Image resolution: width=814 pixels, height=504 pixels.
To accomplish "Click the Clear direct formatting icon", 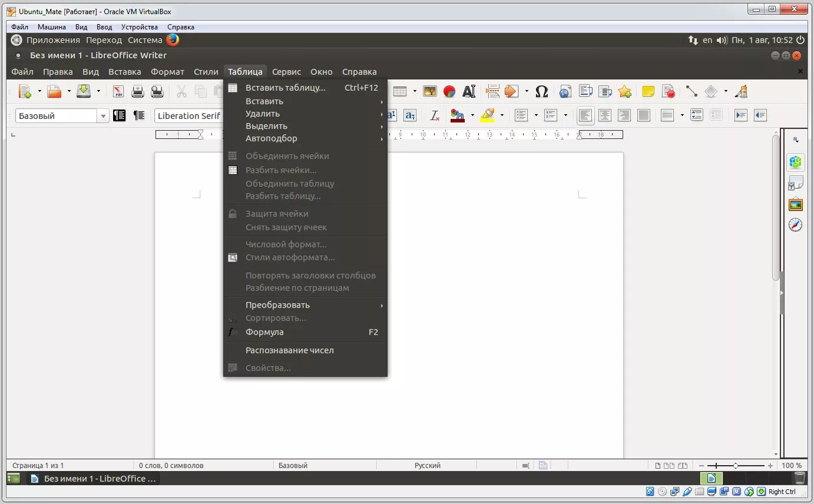I will click(435, 115).
